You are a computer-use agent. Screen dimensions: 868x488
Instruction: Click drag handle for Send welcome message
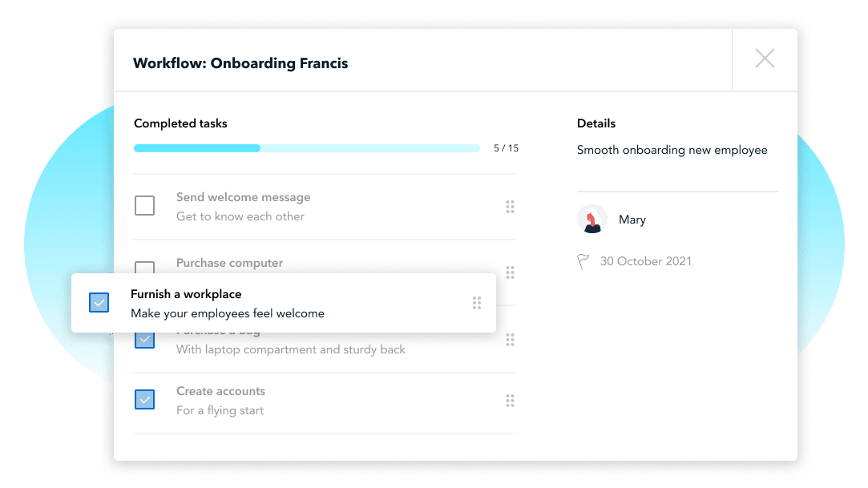[510, 207]
